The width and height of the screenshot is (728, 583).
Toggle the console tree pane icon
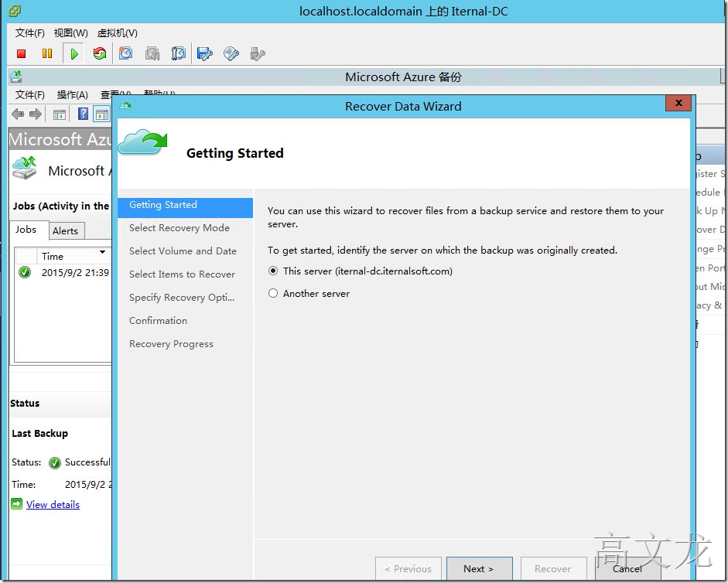(x=60, y=114)
